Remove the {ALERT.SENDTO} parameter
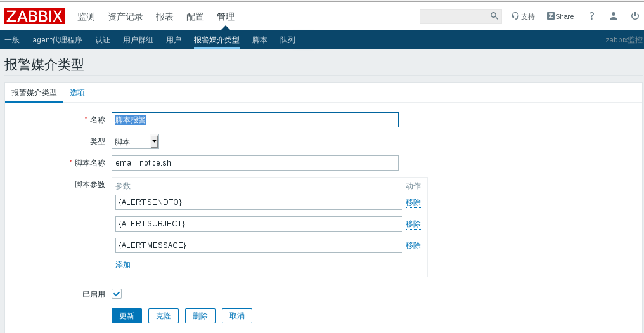The width and height of the screenshot is (644, 333). point(413,202)
